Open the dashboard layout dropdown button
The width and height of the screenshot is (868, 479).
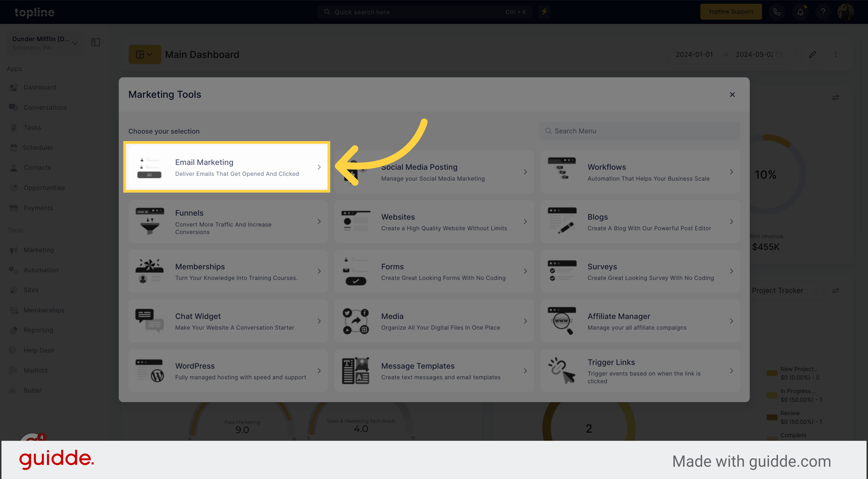pyautogui.click(x=145, y=54)
